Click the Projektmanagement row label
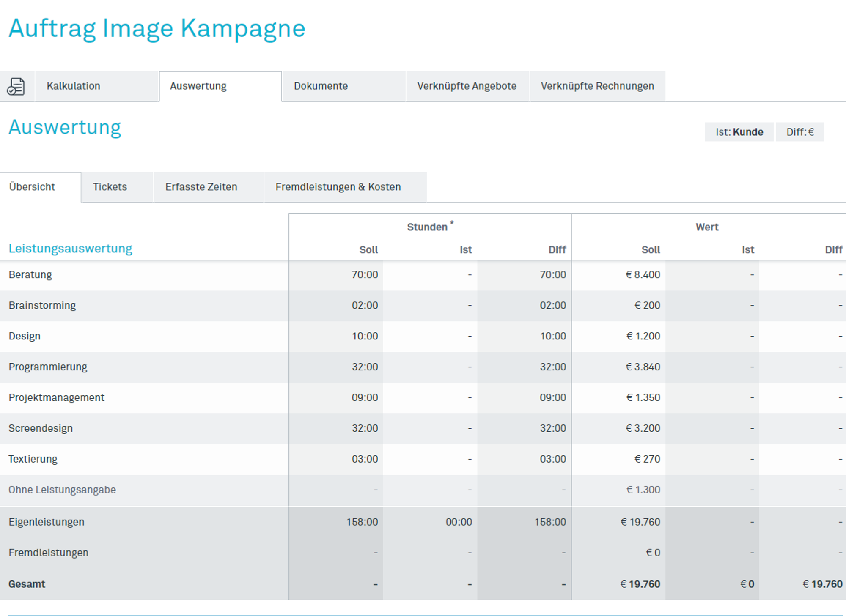The width and height of the screenshot is (846, 616). (56, 397)
